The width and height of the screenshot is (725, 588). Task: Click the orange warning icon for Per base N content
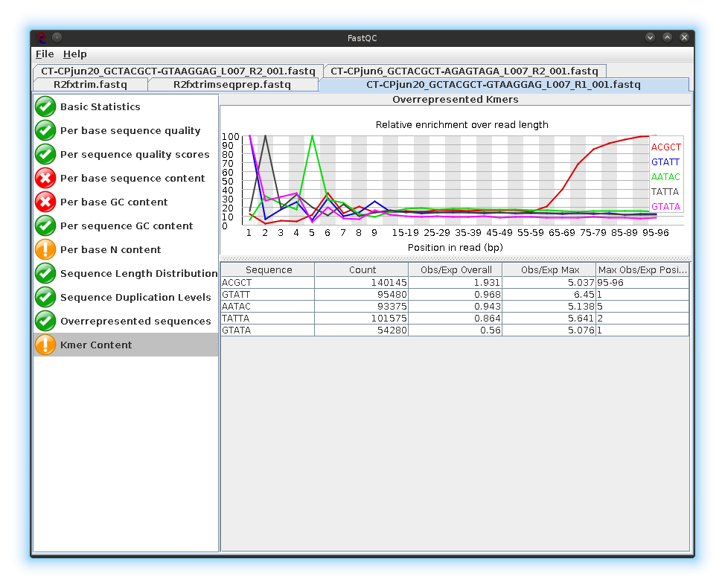(x=45, y=249)
